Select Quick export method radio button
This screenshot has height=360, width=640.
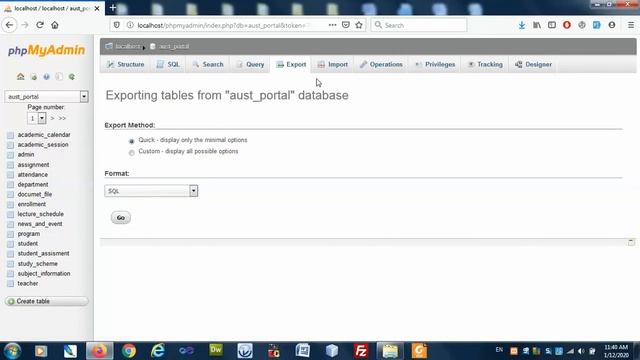point(131,141)
